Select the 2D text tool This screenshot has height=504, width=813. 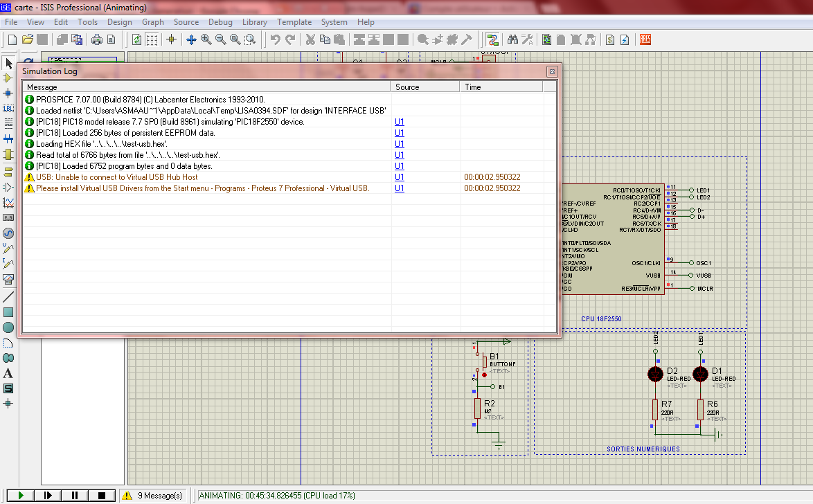(8, 373)
